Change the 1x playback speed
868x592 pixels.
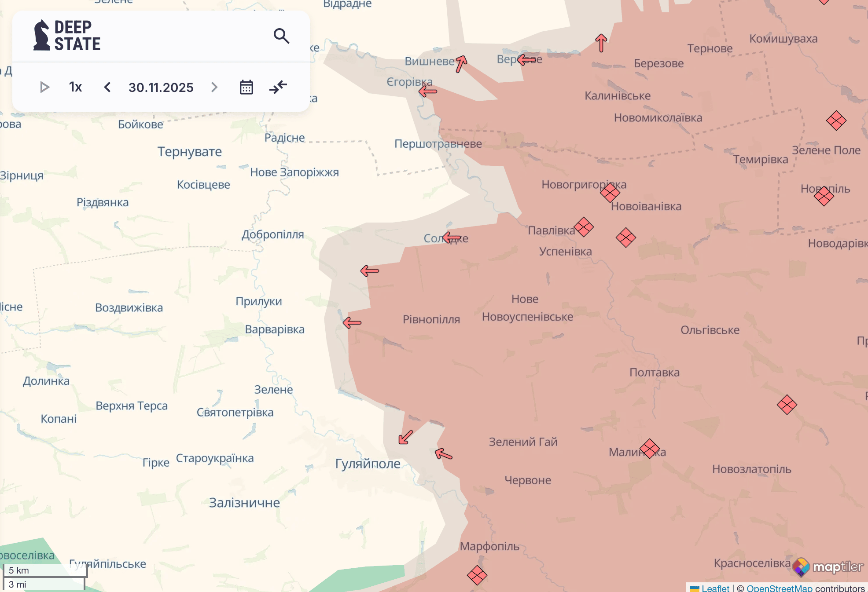point(75,87)
